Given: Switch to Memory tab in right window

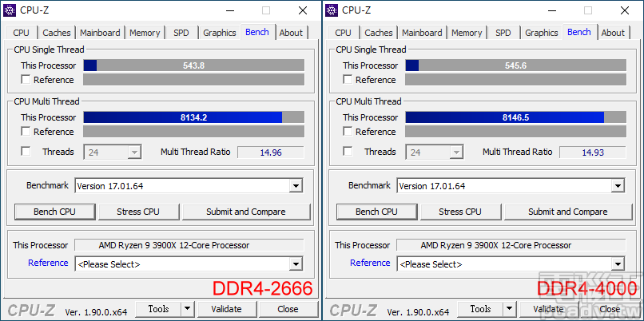Looking at the screenshot, I should point(467,33).
